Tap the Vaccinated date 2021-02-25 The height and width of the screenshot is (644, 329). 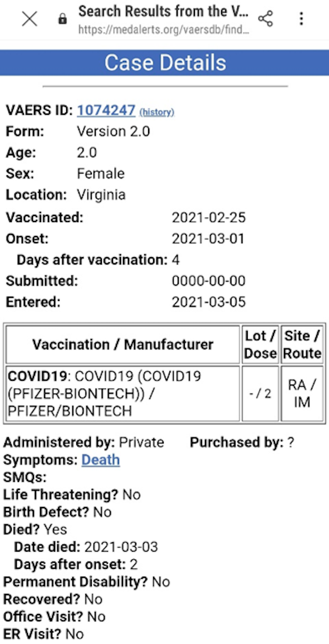coord(209,218)
